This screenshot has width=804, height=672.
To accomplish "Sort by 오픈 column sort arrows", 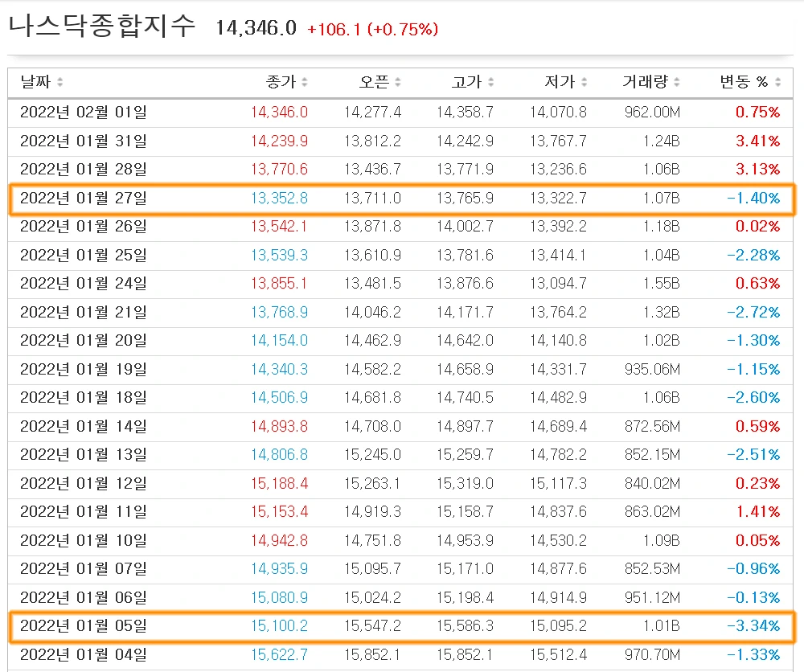I will coord(398,82).
